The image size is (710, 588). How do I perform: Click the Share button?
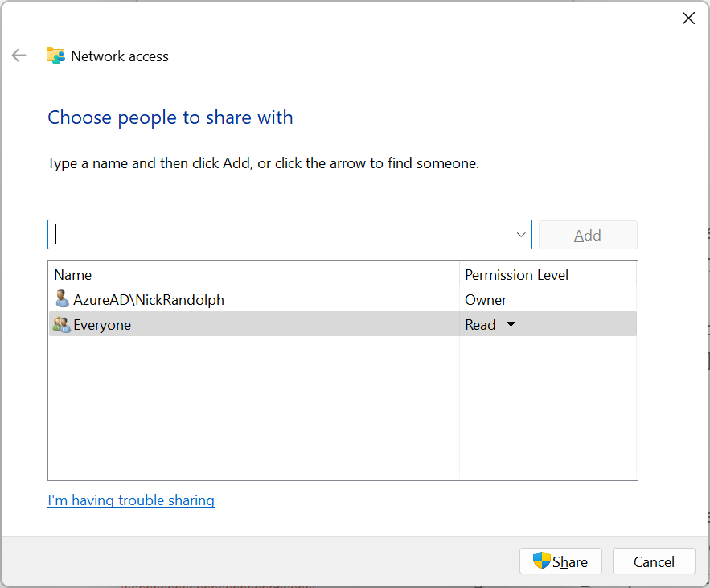coord(560,561)
